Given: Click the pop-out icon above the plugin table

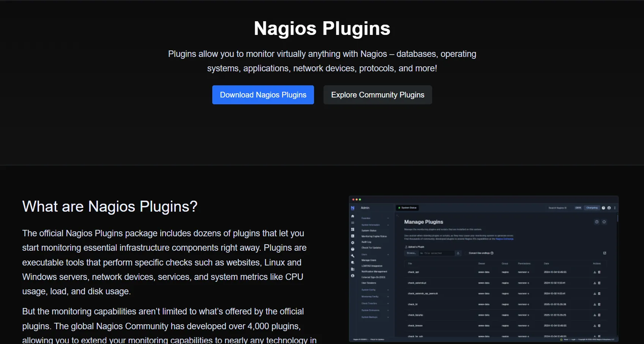Looking at the screenshot, I should pyautogui.click(x=605, y=253).
